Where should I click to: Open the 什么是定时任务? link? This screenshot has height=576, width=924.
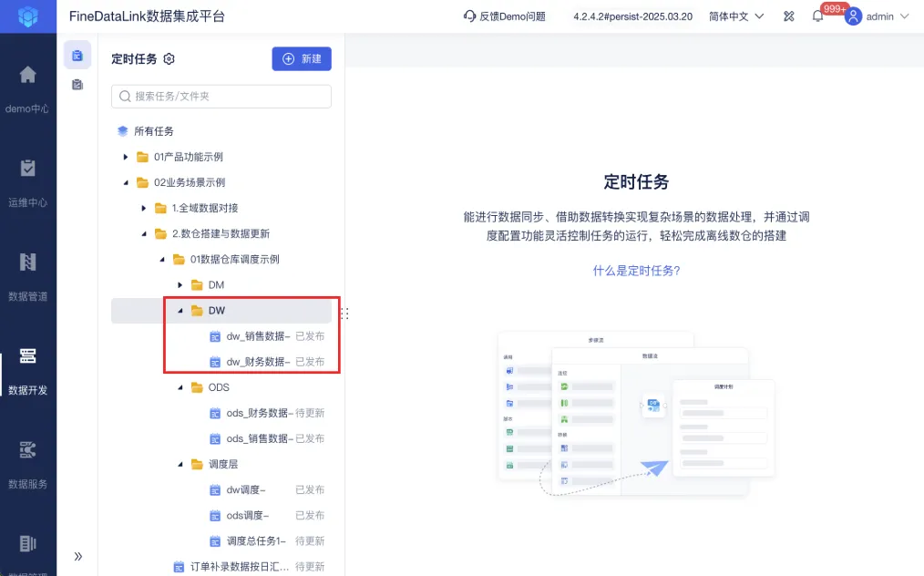coord(636,271)
